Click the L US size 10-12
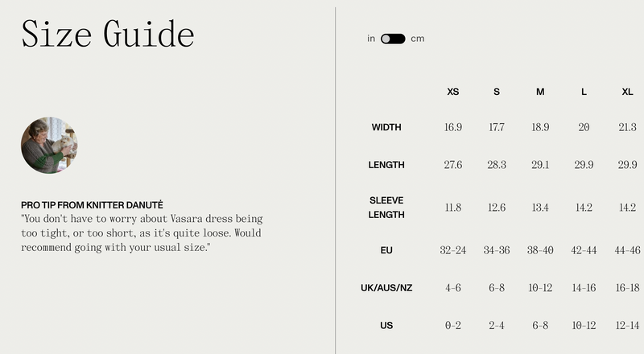This screenshot has width=644, height=354. 584,326
